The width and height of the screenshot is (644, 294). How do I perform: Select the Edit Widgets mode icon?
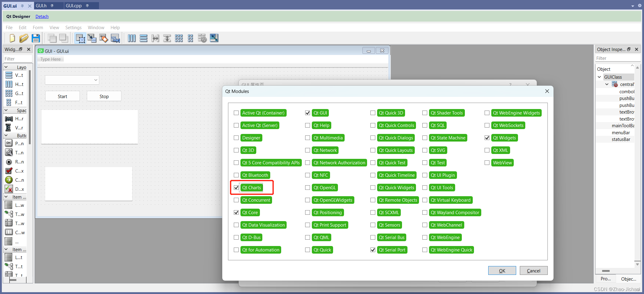80,38
